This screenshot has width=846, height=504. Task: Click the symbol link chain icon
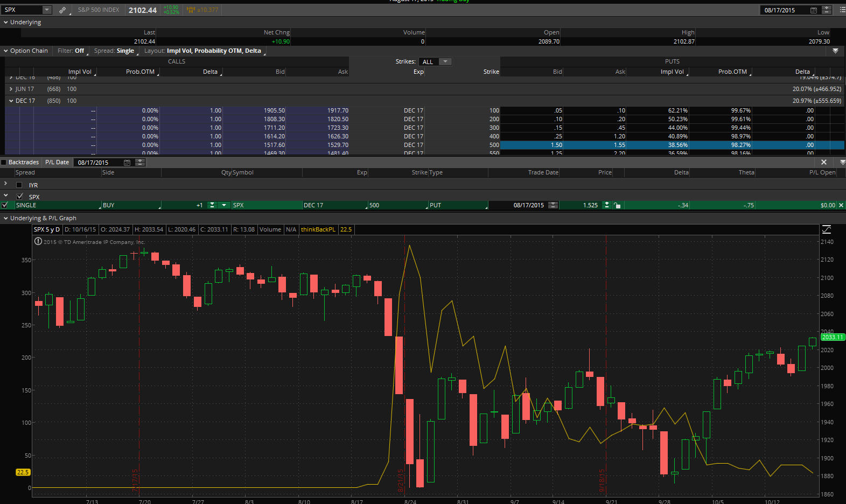coord(62,10)
